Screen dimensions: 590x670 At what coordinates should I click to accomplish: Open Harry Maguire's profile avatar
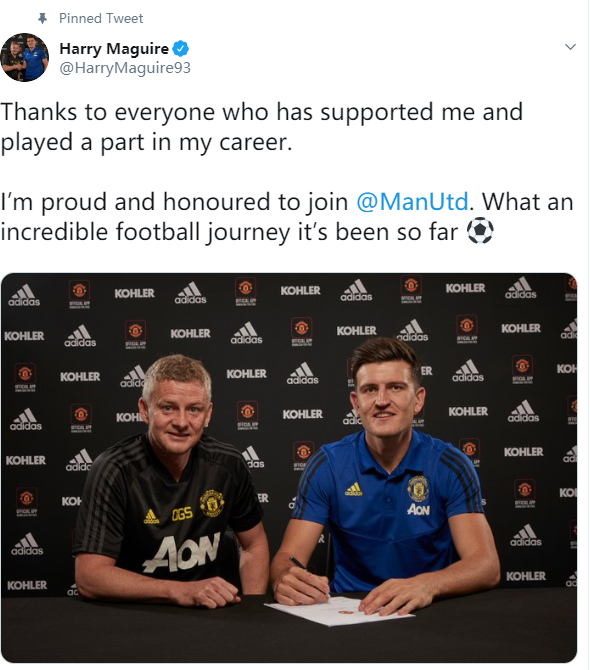[x=24, y=57]
